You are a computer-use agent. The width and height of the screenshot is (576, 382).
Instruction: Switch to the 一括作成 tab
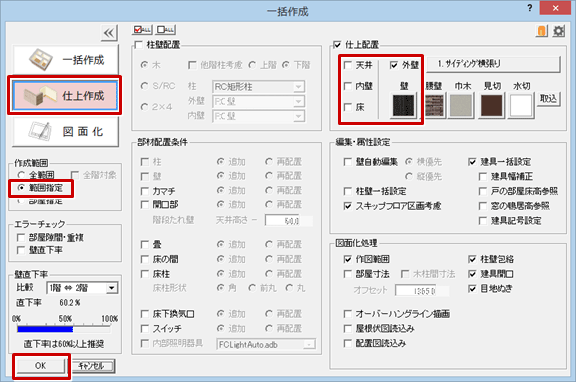pyautogui.click(x=66, y=60)
